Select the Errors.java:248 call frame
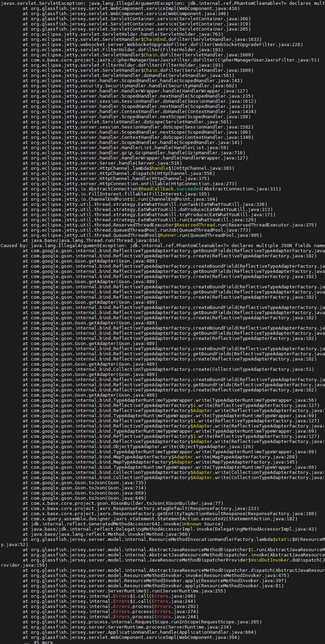The height and width of the screenshot is (644, 325). 109,596
